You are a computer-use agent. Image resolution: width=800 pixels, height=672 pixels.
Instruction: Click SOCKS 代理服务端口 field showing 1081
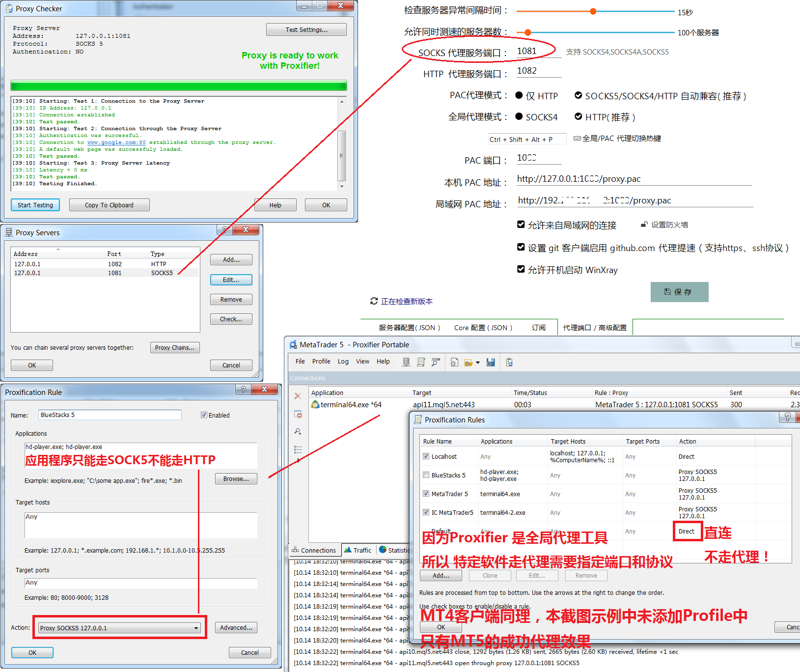coord(539,51)
